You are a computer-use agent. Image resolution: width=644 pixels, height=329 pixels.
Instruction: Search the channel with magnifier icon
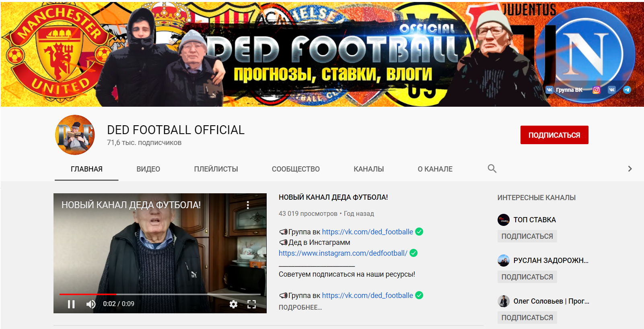[492, 169]
